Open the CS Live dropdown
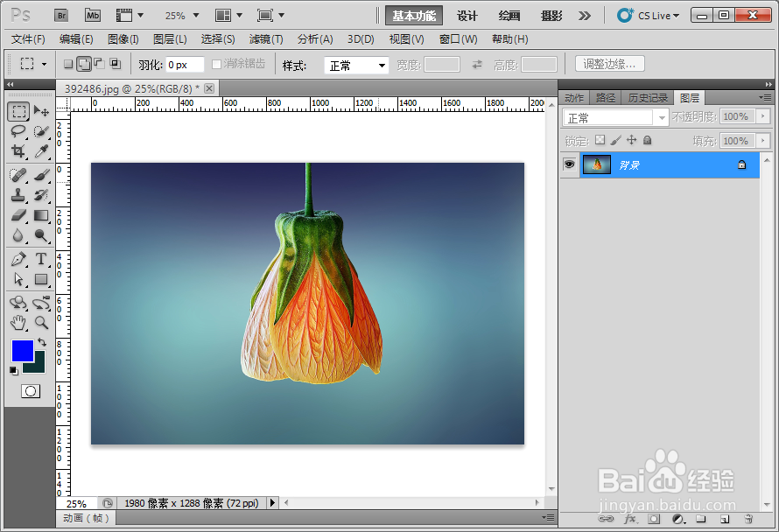Screen dimensions: 779x532 tap(649, 16)
